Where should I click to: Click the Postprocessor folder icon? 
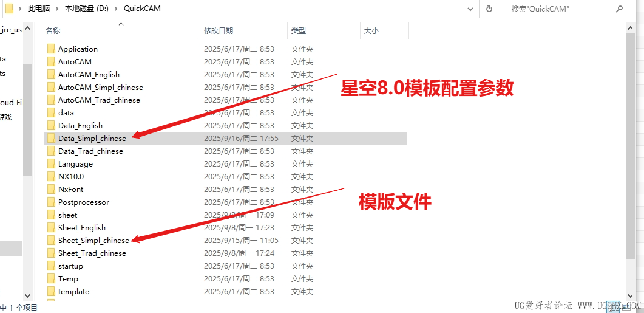[x=51, y=202]
